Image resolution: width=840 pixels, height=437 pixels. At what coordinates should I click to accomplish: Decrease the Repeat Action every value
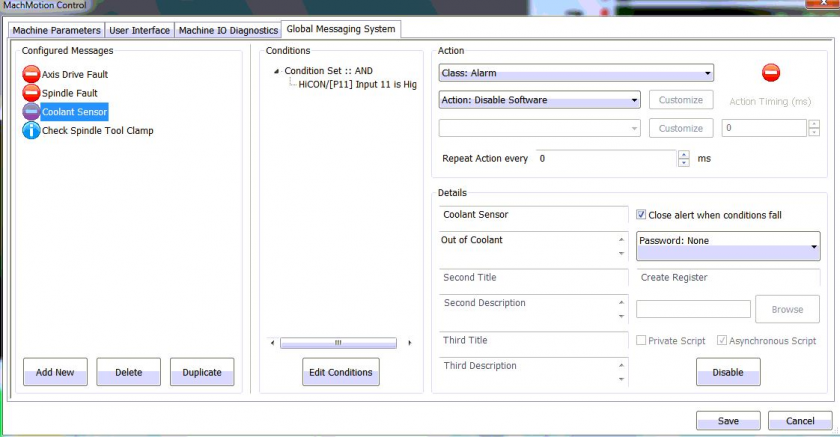click(684, 163)
